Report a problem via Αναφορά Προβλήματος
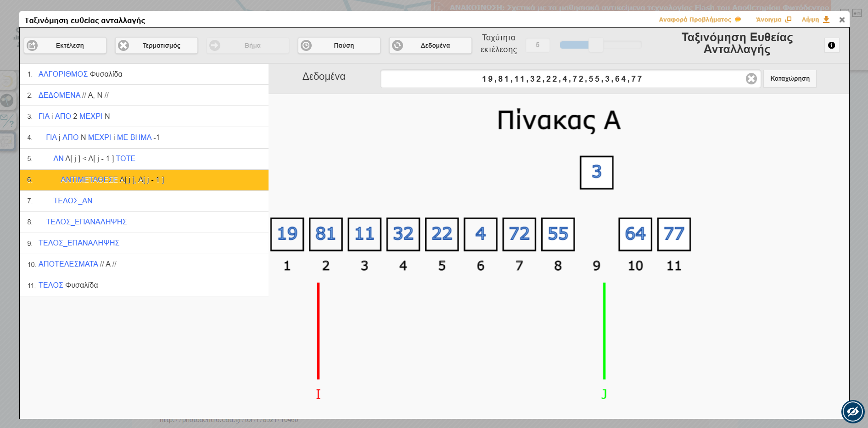Viewport: 868px width, 428px height. (700, 20)
